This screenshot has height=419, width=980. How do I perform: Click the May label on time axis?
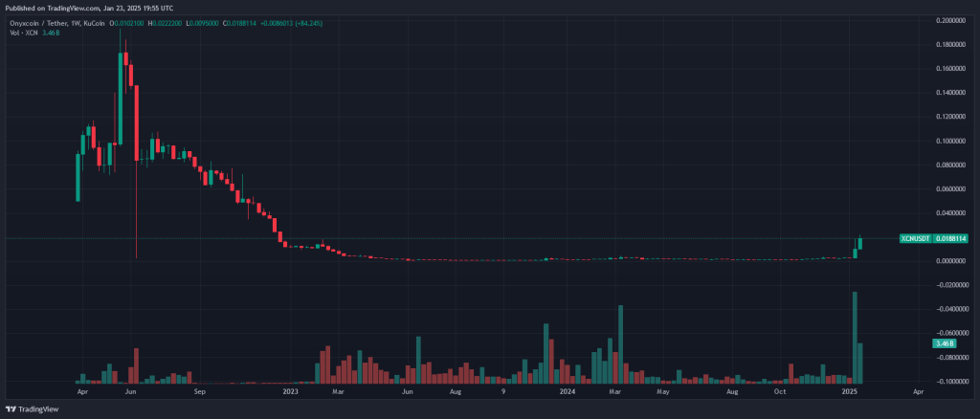(663, 392)
